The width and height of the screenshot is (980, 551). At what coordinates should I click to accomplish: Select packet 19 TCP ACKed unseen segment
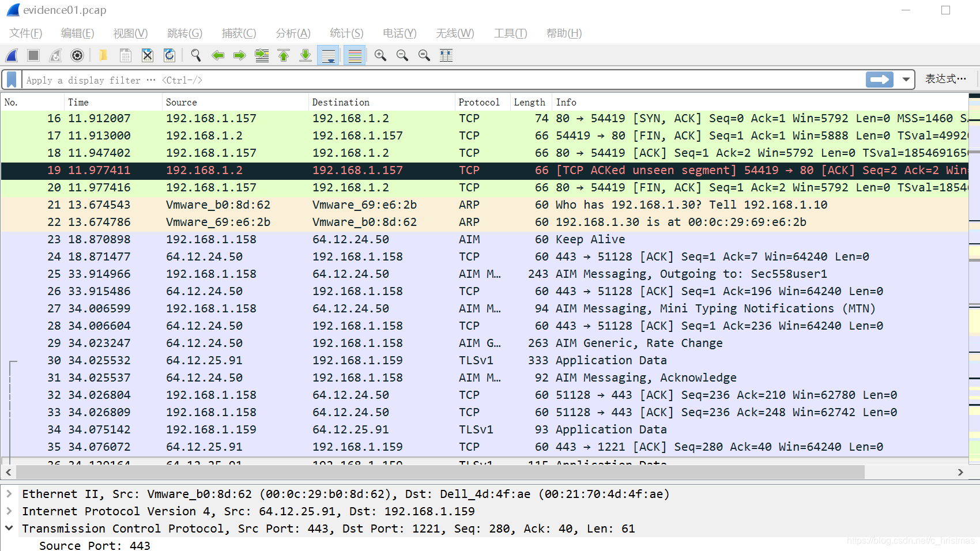point(484,170)
